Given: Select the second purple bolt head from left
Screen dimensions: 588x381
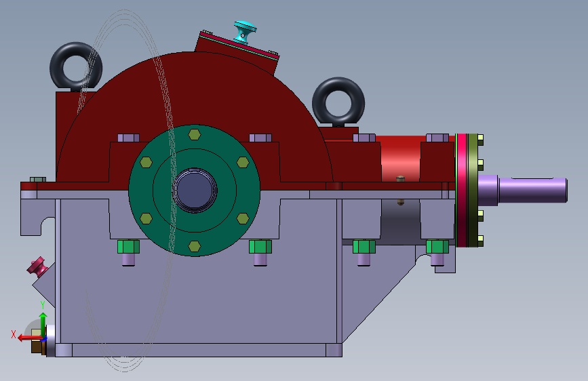Looking at the screenshot, I should coord(260,138).
